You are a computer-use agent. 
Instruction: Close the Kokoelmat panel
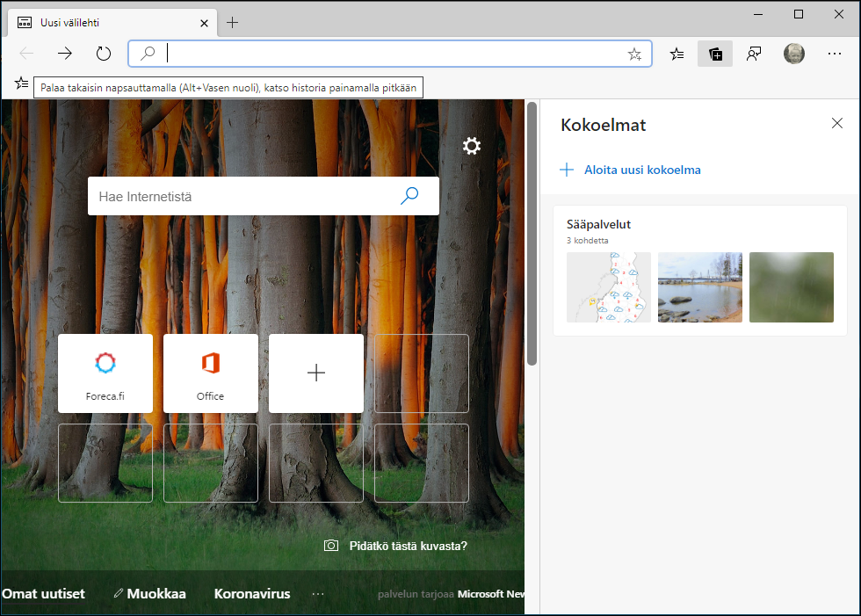pyautogui.click(x=836, y=123)
